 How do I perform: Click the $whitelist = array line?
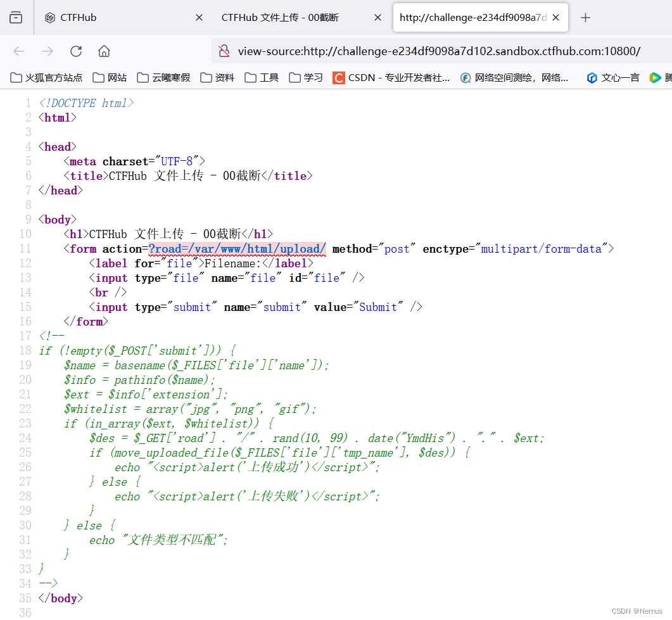[x=190, y=409]
